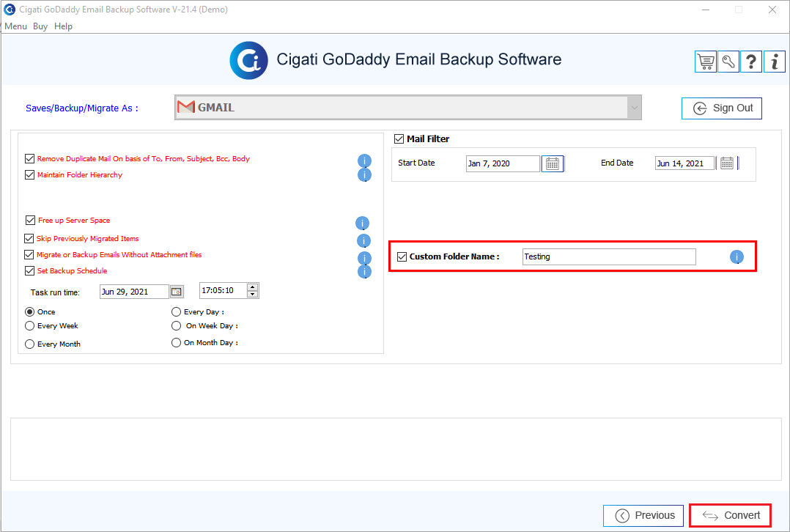This screenshot has width=790, height=532.
Task: Toggle Free up Server Space checkbox
Action: (x=30, y=220)
